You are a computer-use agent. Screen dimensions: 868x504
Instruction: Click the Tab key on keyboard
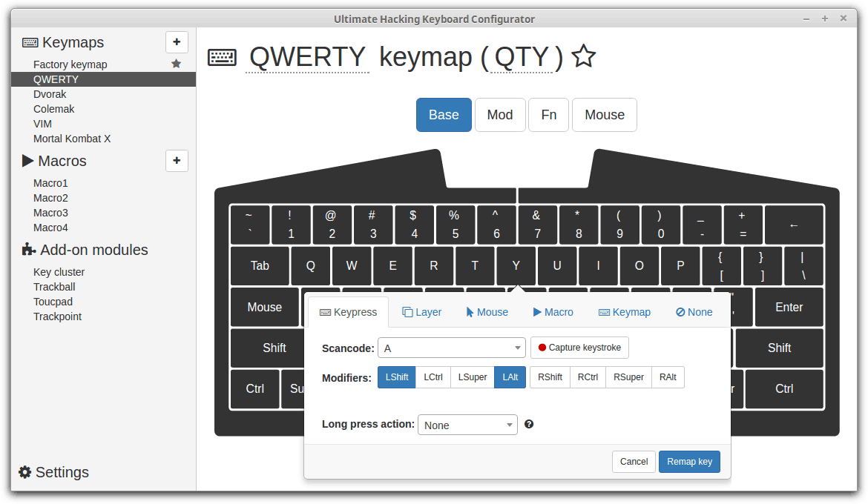pos(260,265)
